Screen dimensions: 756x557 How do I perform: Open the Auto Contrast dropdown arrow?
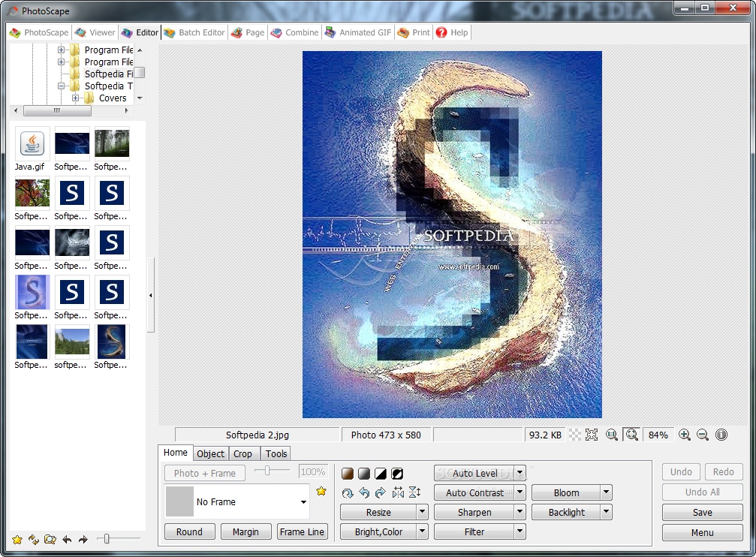coord(520,492)
